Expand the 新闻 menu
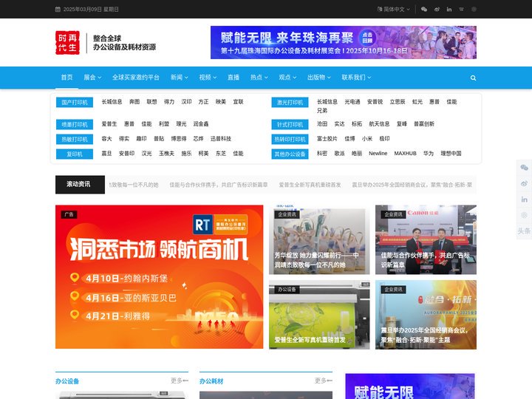Screen dimensions: 532x399 tap(179, 78)
